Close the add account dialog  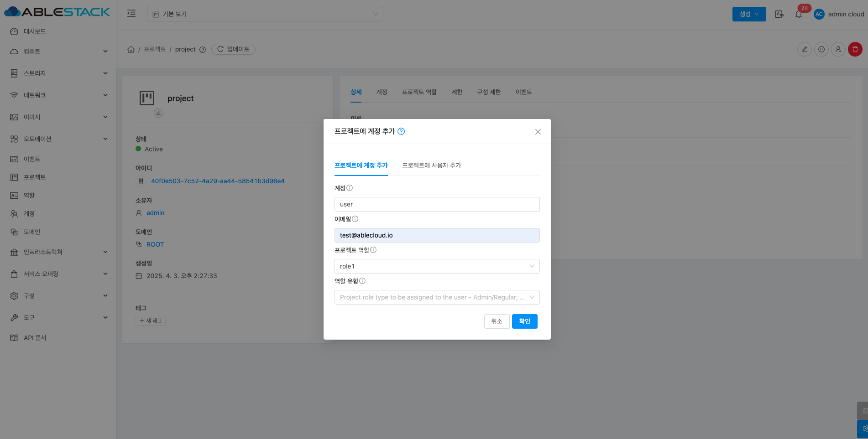point(538,132)
